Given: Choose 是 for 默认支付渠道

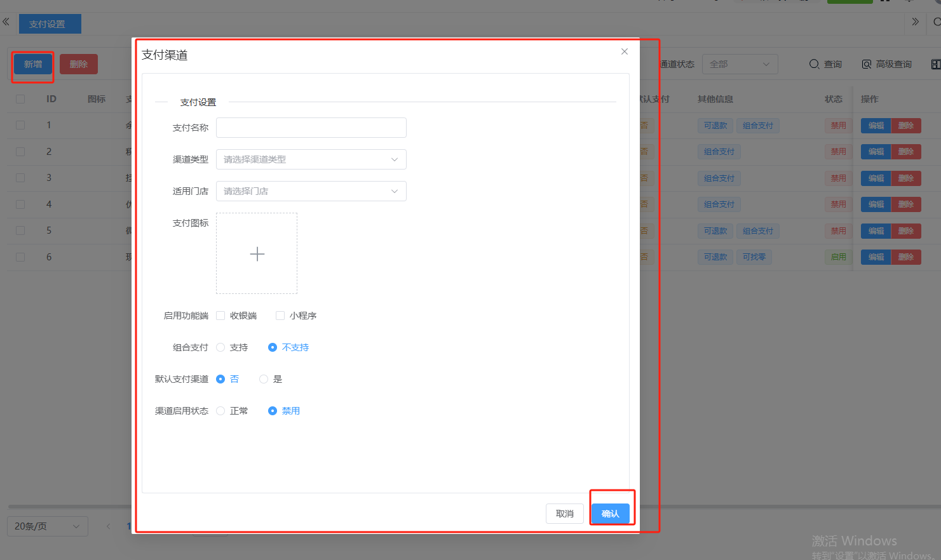Looking at the screenshot, I should click(264, 379).
